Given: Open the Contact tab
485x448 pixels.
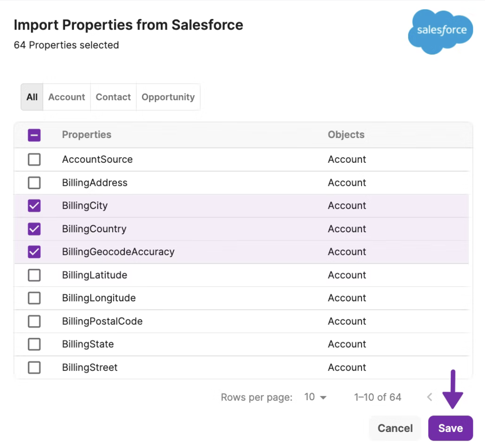Looking at the screenshot, I should pyautogui.click(x=113, y=97).
